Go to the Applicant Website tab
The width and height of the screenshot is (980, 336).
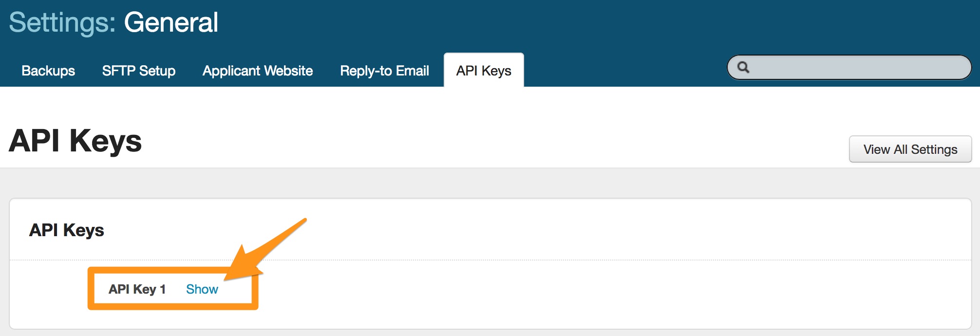pos(258,71)
